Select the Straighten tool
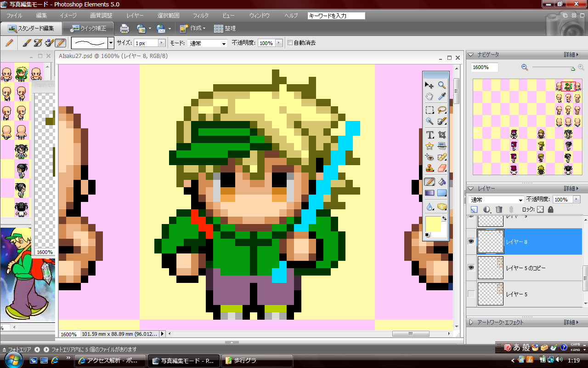Screen dimensions: 588x368 point(442,146)
